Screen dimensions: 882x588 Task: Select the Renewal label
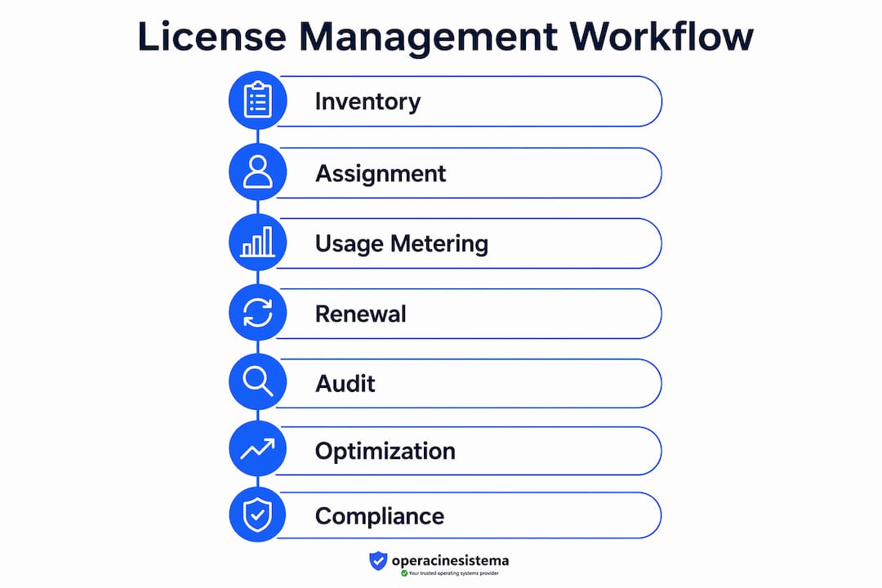tap(361, 314)
